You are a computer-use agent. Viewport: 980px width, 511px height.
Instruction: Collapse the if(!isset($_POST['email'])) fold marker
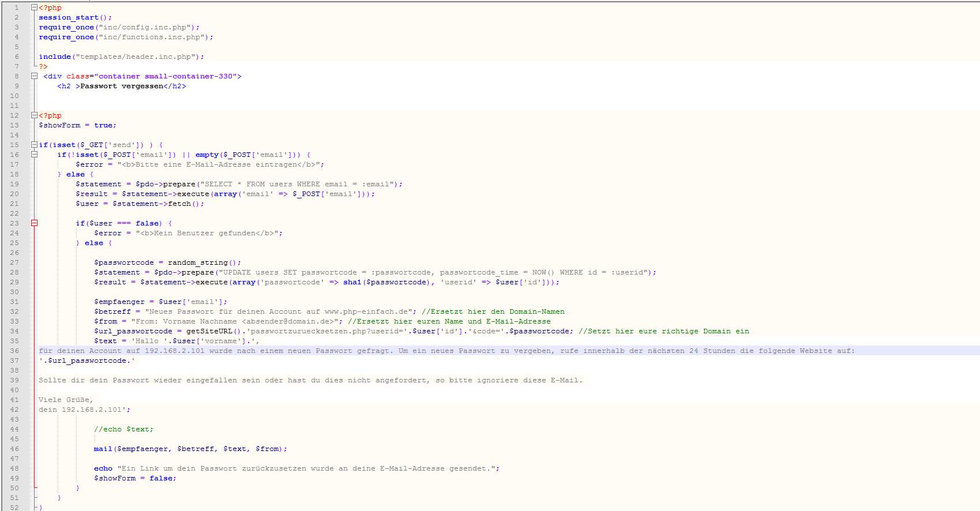click(34, 155)
